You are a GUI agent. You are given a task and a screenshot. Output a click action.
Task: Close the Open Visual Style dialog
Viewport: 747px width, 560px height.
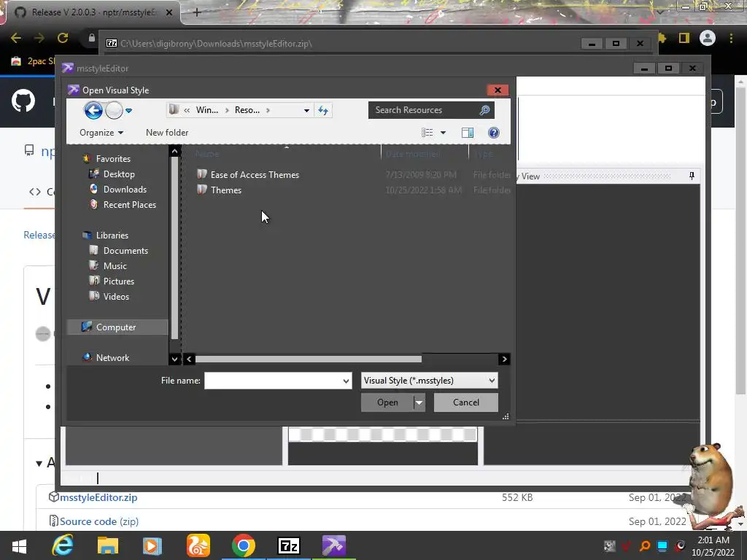[x=498, y=90]
